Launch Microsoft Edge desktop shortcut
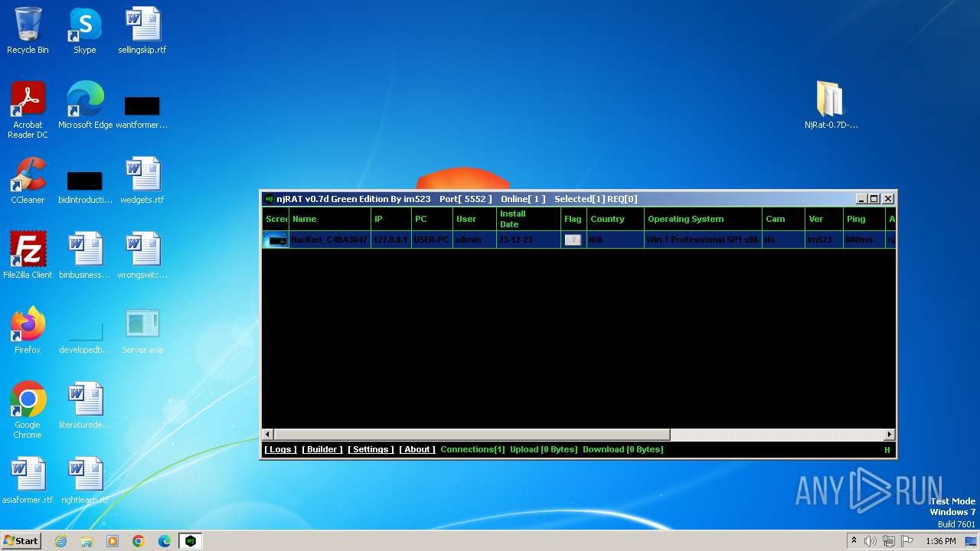Screen dimensions: 980x551 coord(85,106)
